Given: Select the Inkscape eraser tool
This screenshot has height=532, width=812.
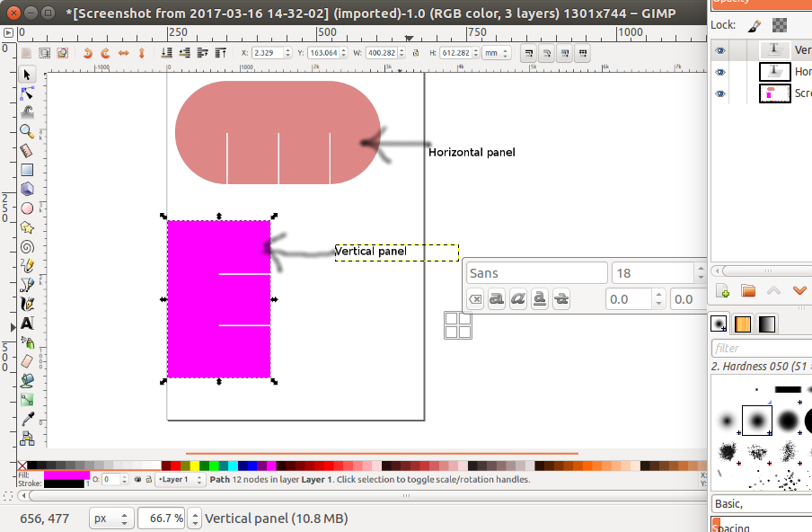Looking at the screenshot, I should point(27,361).
